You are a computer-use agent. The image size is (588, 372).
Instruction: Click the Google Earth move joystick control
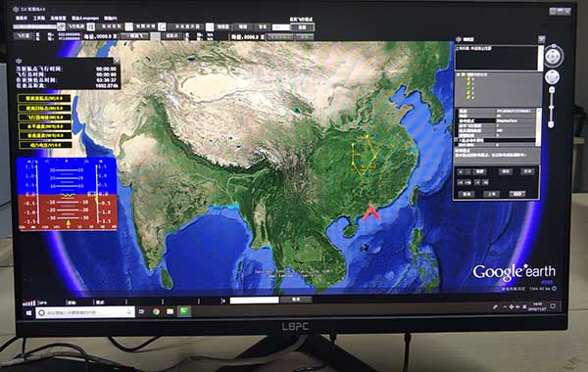pyautogui.click(x=552, y=76)
